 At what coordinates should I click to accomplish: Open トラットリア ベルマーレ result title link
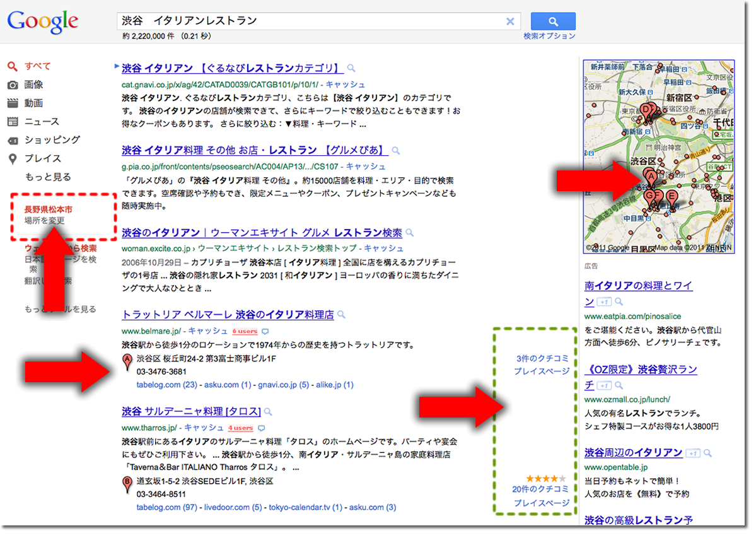tap(227, 315)
